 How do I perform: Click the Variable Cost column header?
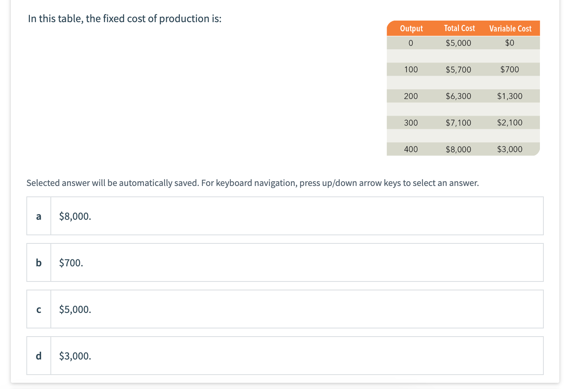510,28
